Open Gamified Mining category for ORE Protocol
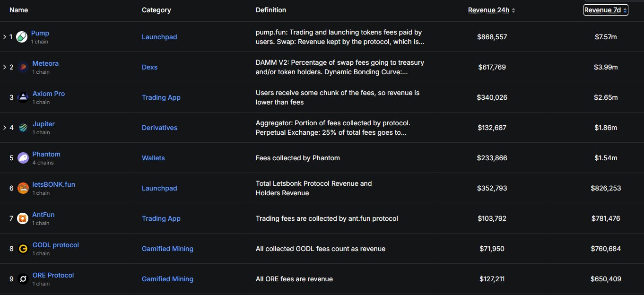The image size is (644, 295). tap(167, 279)
